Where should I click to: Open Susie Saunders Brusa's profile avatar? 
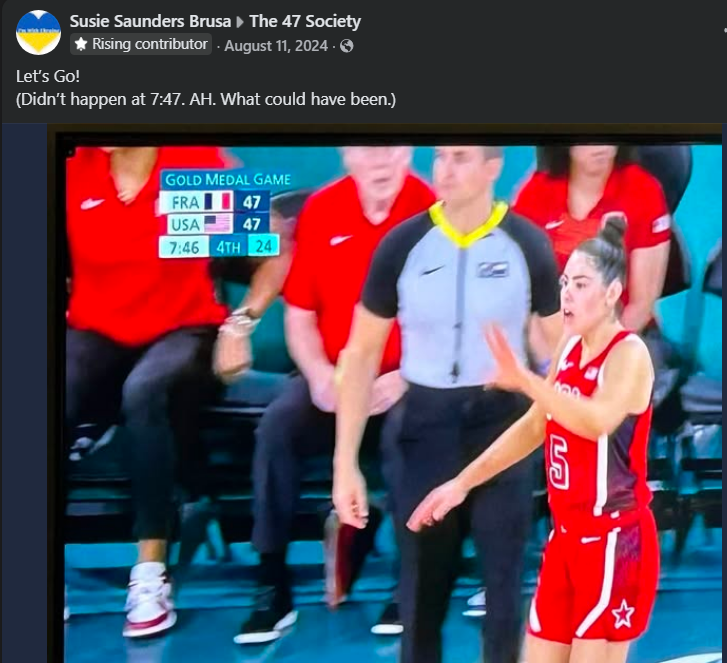38,32
